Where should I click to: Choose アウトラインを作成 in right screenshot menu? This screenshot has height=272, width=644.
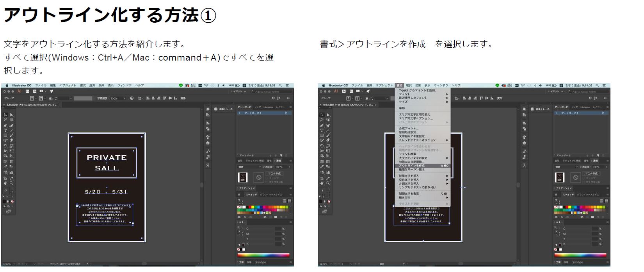pos(423,166)
